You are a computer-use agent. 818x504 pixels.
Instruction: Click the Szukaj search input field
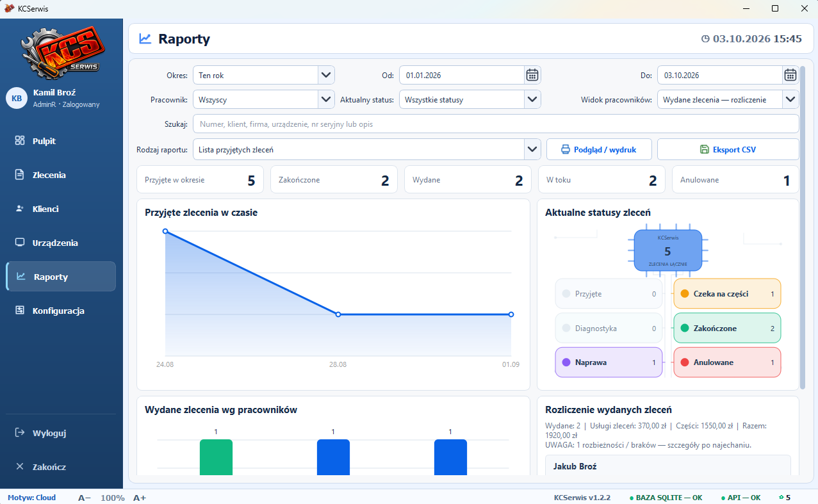coord(496,124)
